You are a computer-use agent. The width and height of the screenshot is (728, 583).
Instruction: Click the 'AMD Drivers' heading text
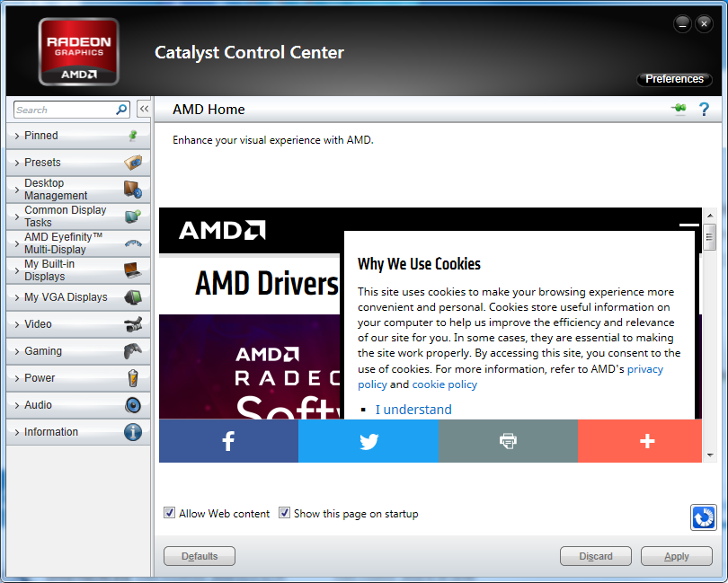[267, 283]
